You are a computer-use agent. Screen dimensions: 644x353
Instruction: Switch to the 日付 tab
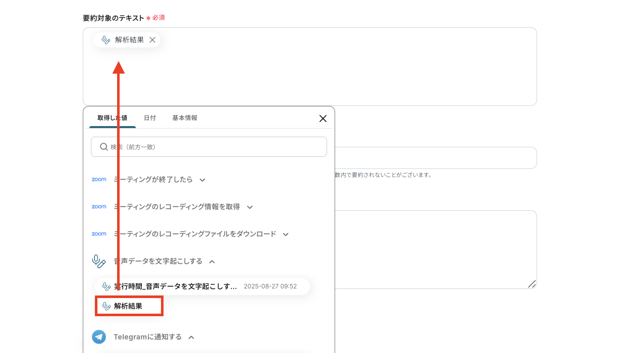tap(150, 117)
